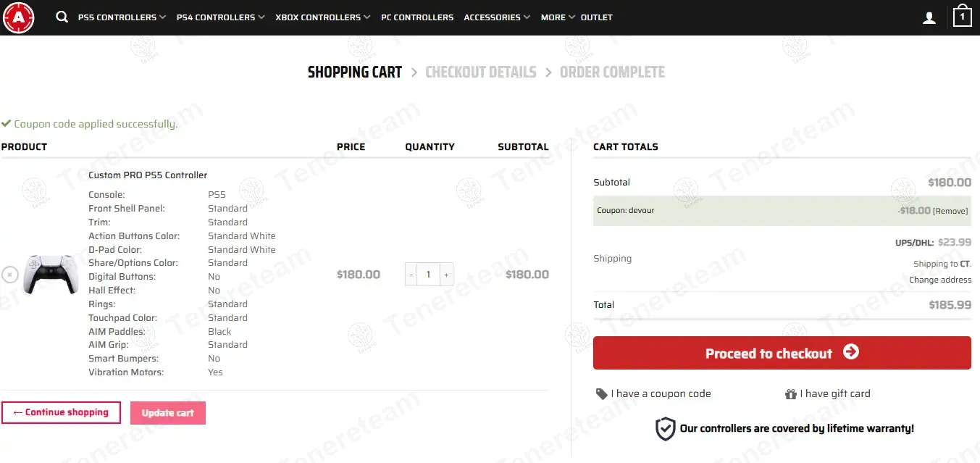Decrease quantity with minus button
This screenshot has height=463, width=980.
coord(411,275)
